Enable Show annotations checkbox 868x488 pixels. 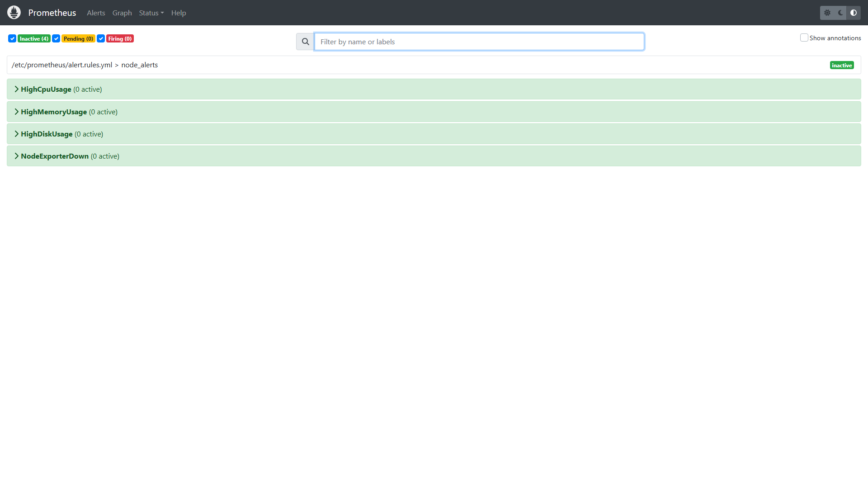[804, 38]
